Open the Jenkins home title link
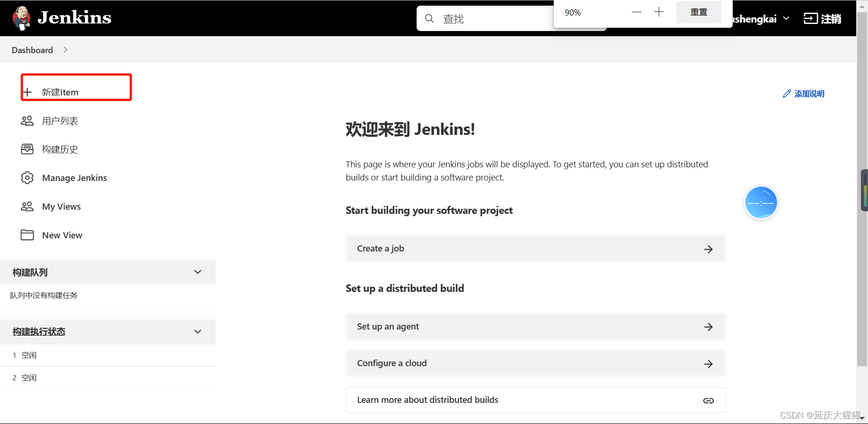 (74, 18)
